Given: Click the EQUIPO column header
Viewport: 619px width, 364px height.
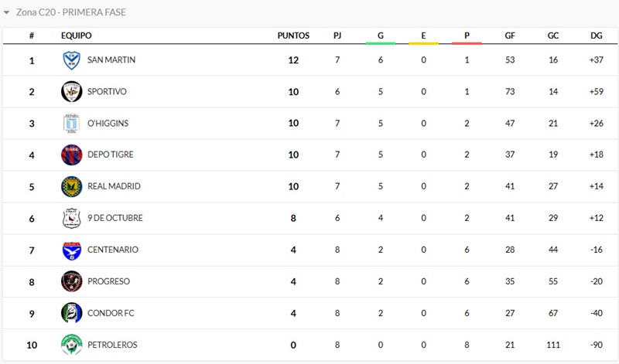Looking at the screenshot, I should pyautogui.click(x=77, y=36).
